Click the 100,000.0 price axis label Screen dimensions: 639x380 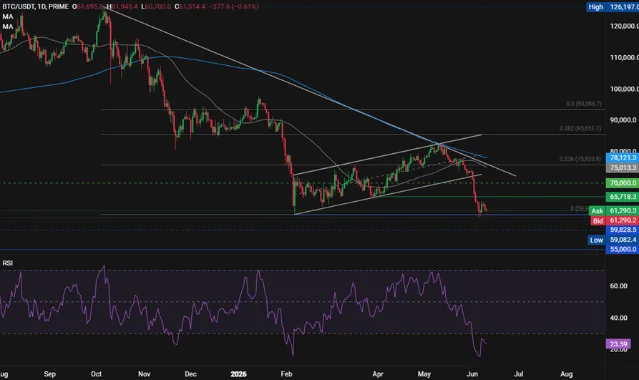624,89
